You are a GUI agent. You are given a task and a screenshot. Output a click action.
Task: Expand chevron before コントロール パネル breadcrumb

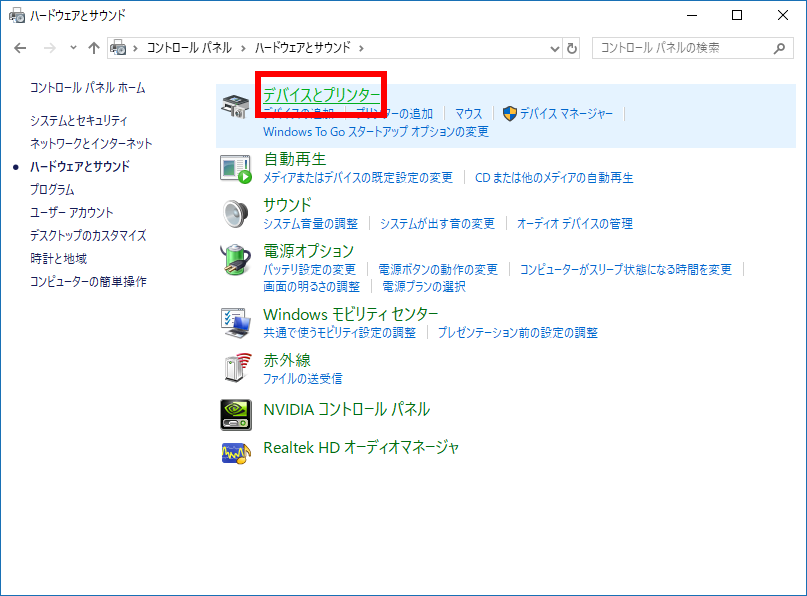pos(135,48)
